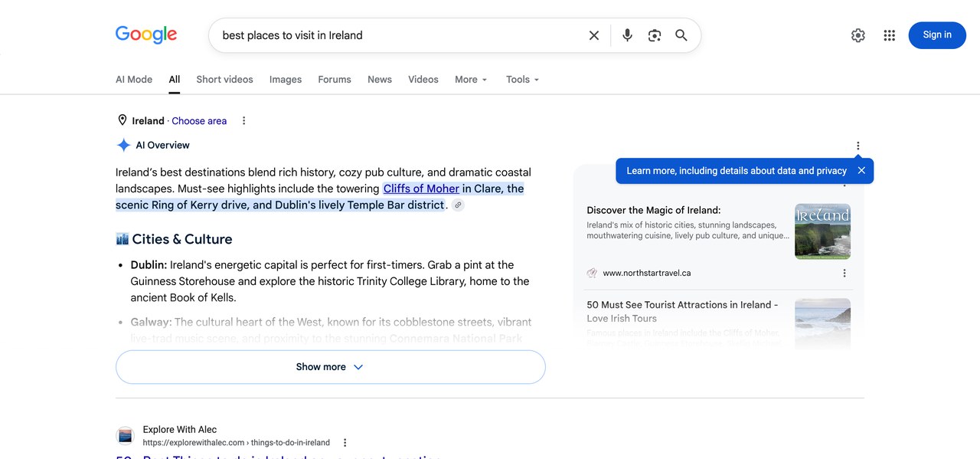Open three-dot menu next to Choose area
The width and height of the screenshot is (980, 459).
tap(243, 120)
